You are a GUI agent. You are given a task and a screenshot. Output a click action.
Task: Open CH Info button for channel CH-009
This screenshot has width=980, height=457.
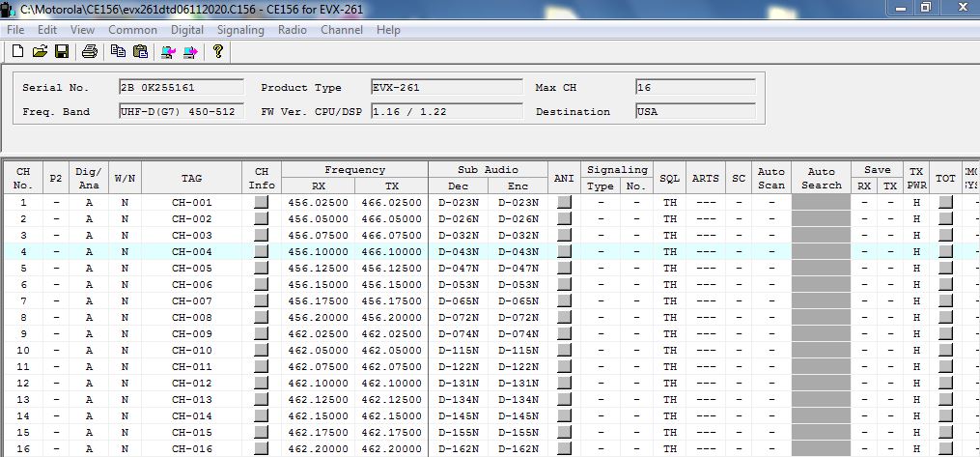[262, 333]
